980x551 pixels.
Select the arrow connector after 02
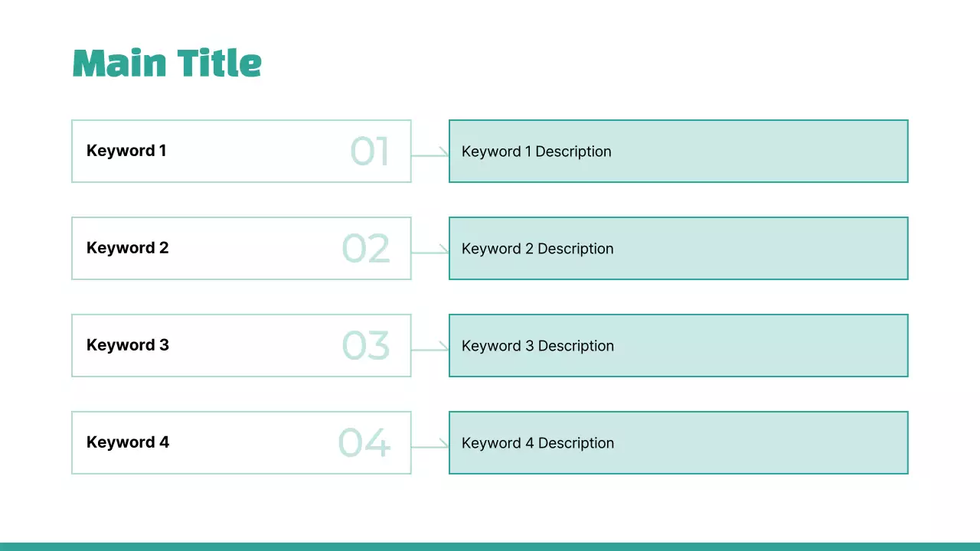(430, 252)
